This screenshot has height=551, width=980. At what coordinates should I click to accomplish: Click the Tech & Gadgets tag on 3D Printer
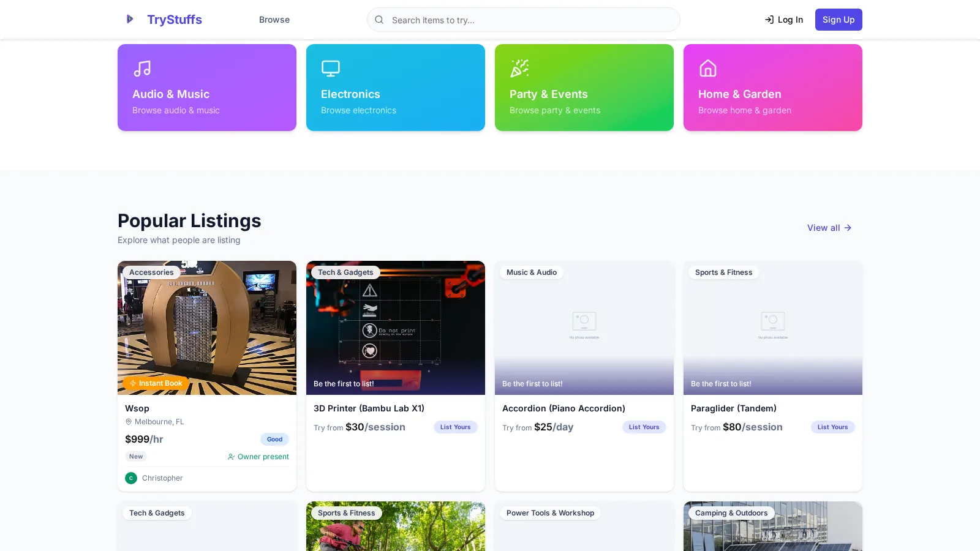coord(345,272)
